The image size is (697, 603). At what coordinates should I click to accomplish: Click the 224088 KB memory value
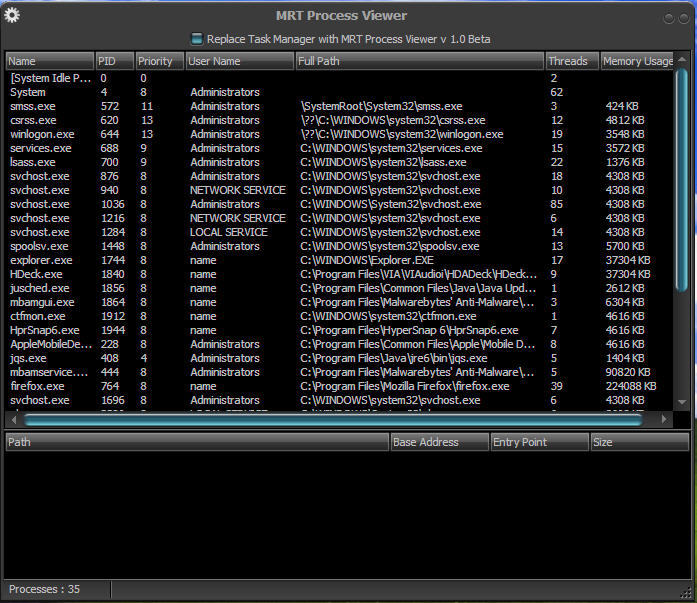631,386
